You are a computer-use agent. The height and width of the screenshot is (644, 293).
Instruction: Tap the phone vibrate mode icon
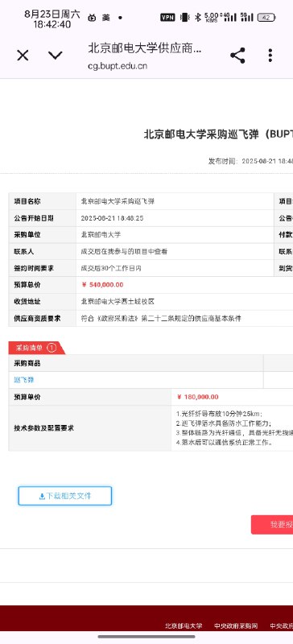click(x=185, y=17)
